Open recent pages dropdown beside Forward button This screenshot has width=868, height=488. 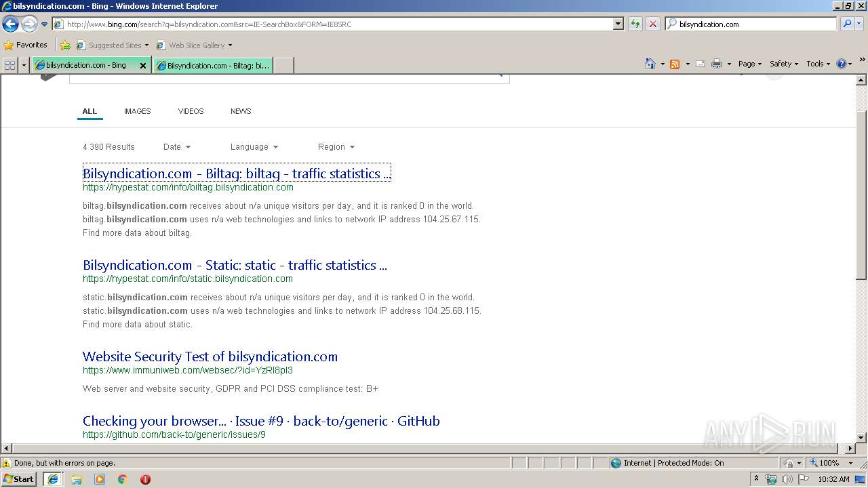(x=44, y=24)
